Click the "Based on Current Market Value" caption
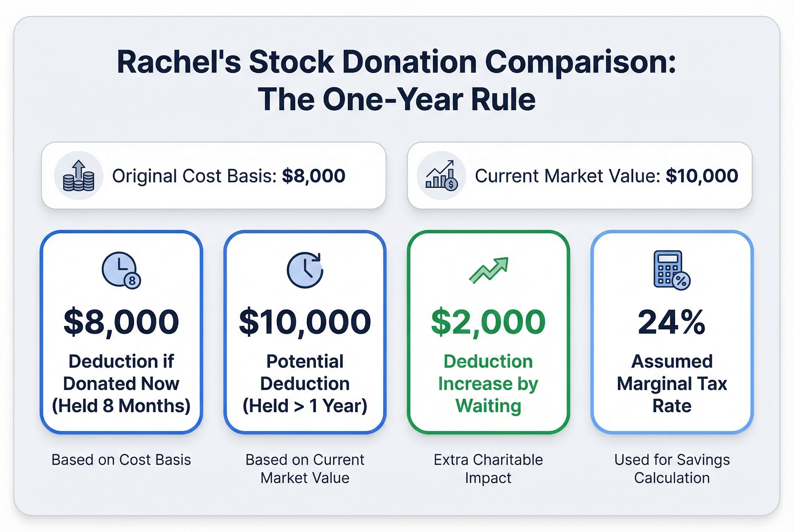 pos(305,469)
